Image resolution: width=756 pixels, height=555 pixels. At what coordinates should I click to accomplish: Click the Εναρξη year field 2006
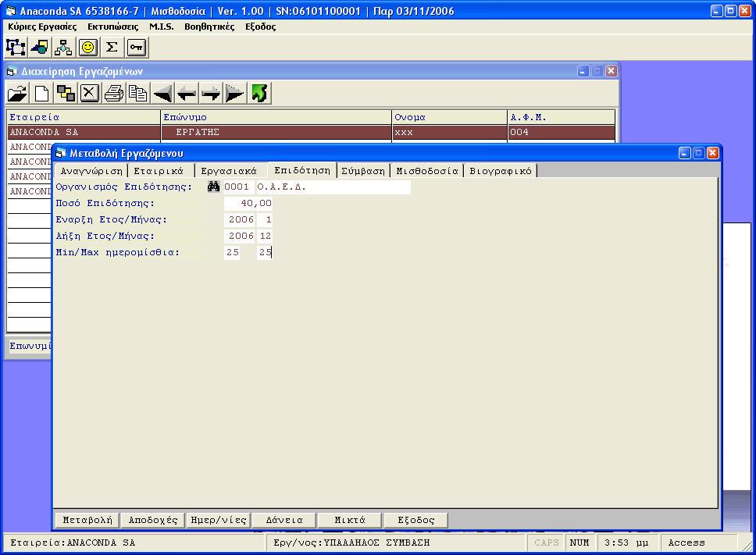239,219
